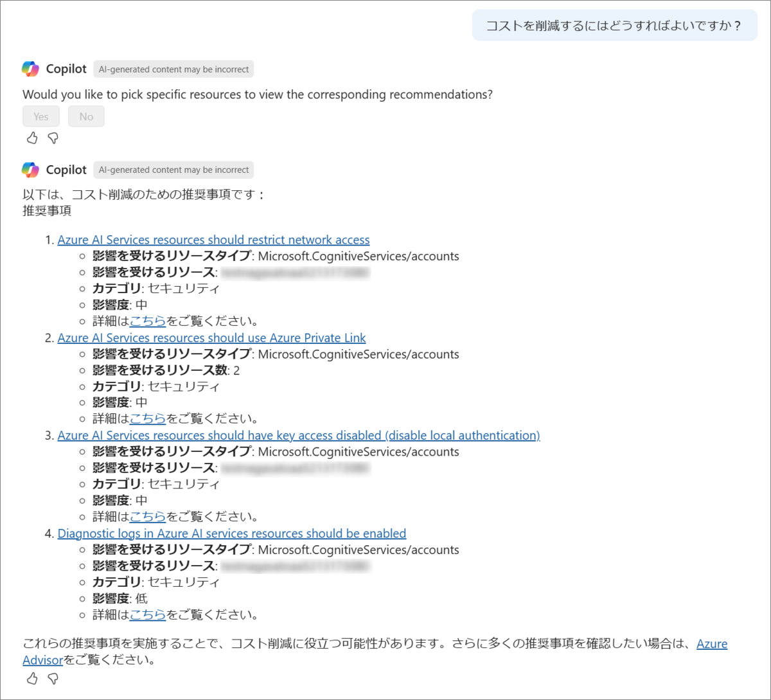771x700 pixels.
Task: Click こちら link under Diagnostic logs recommendation
Action: pos(148,615)
